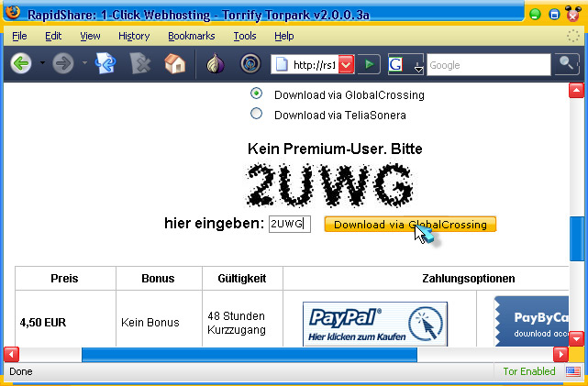Click the Stop loading icon

coord(139,63)
